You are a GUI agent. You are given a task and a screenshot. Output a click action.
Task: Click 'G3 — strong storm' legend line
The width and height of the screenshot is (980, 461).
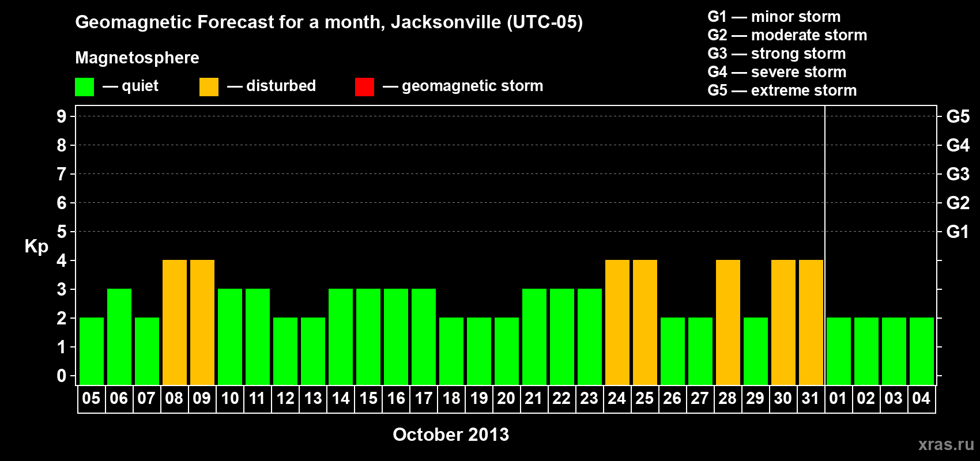pyautogui.click(x=777, y=54)
